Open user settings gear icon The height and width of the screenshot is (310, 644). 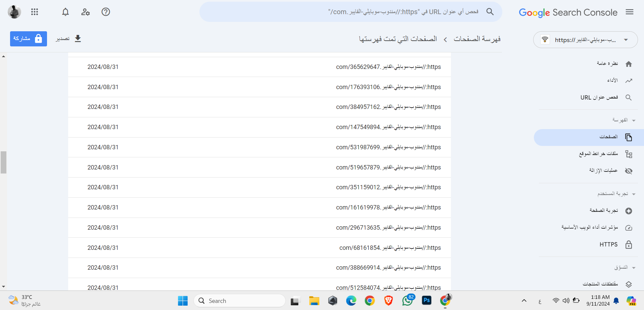(x=85, y=12)
